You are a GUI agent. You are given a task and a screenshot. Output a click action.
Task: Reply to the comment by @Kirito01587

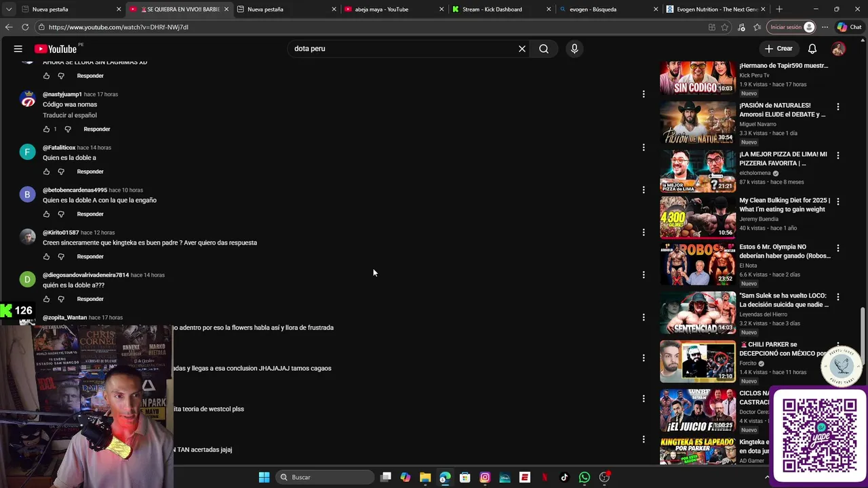pyautogui.click(x=90, y=256)
